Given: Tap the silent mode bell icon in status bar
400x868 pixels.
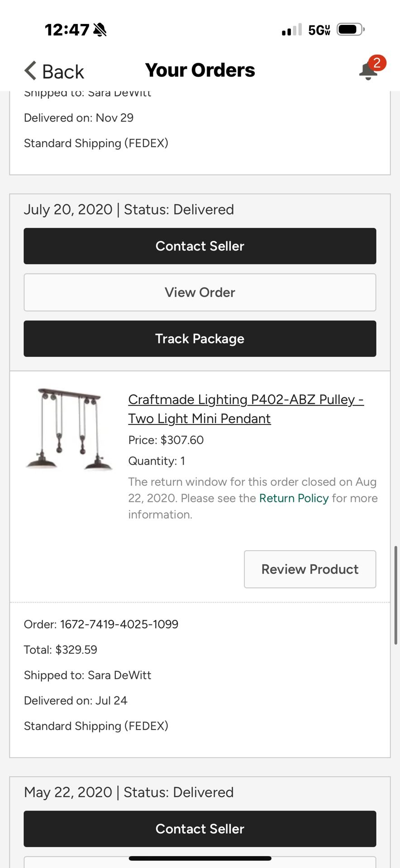Looking at the screenshot, I should tap(100, 30).
